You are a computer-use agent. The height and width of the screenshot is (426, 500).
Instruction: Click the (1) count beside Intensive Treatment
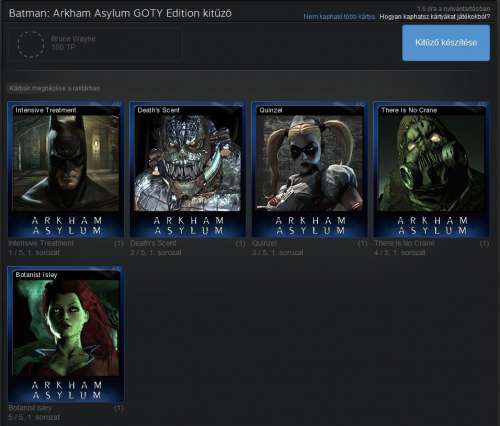pos(119,244)
